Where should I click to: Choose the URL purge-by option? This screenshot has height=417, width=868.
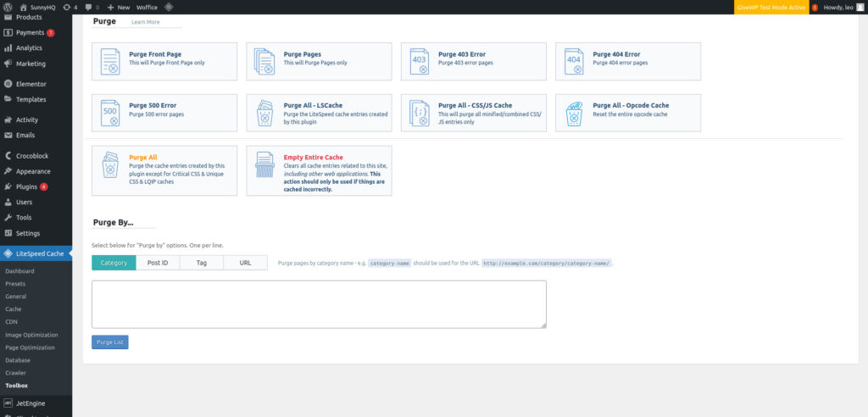pos(245,263)
